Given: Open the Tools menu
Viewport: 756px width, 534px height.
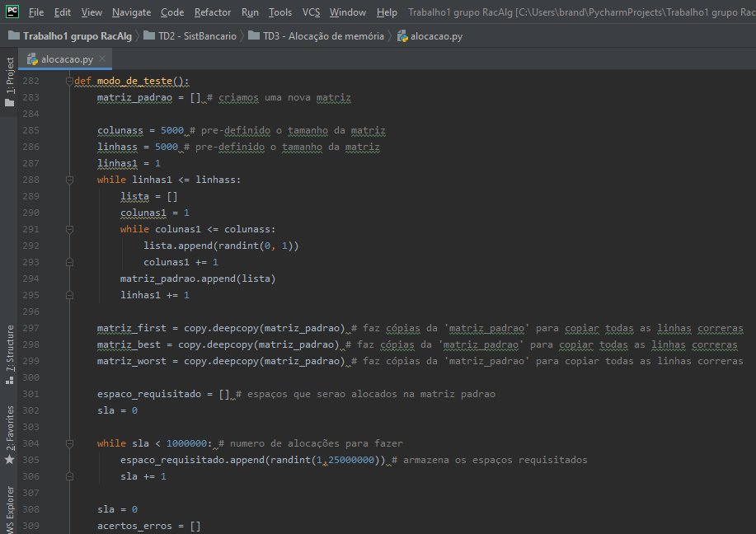Looking at the screenshot, I should pos(280,12).
